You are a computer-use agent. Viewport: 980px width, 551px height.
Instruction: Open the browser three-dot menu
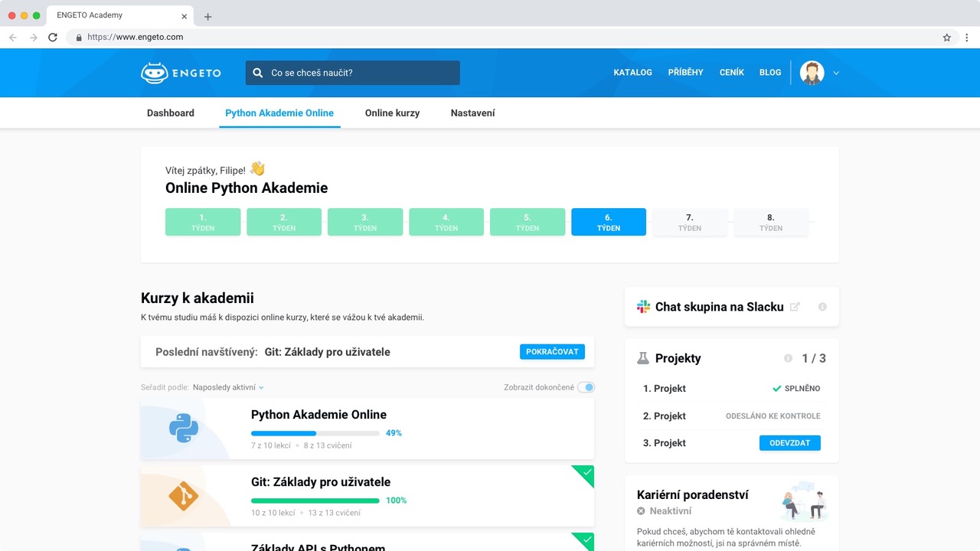pyautogui.click(x=967, y=37)
